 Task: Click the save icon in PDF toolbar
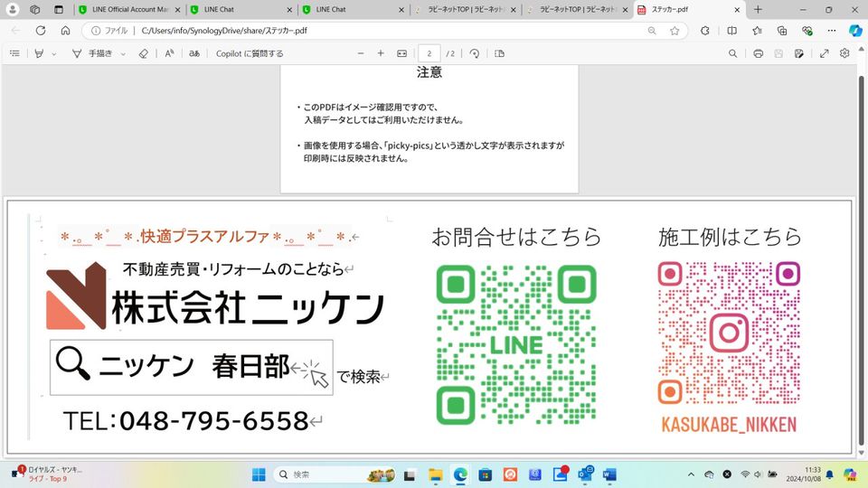pos(778,53)
